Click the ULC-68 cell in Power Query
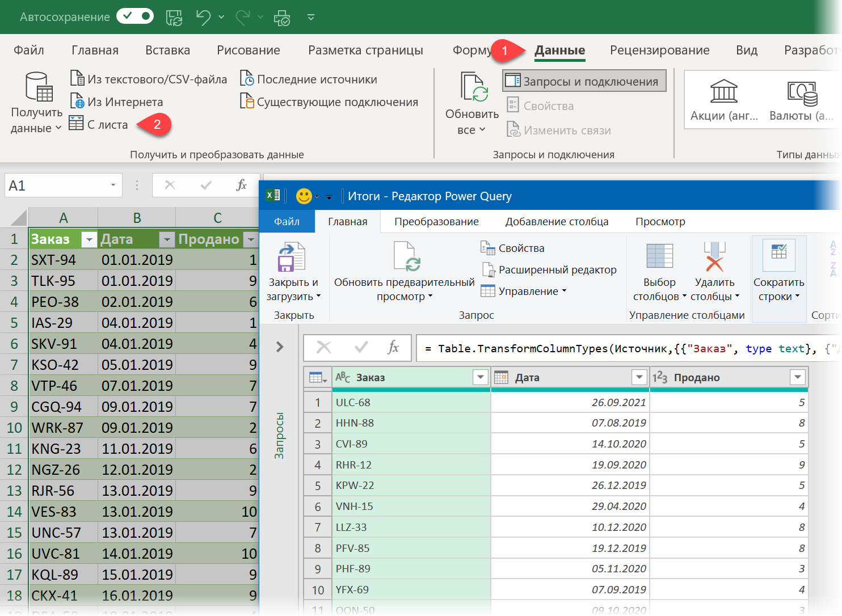The height and width of the screenshot is (616, 842). [411, 402]
